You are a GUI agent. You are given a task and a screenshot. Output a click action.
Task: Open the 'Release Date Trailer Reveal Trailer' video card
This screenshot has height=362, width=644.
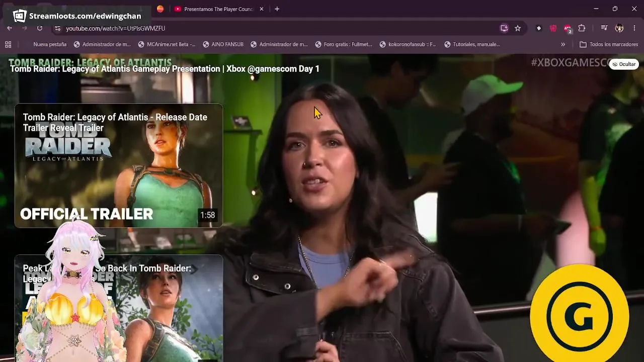(x=119, y=165)
